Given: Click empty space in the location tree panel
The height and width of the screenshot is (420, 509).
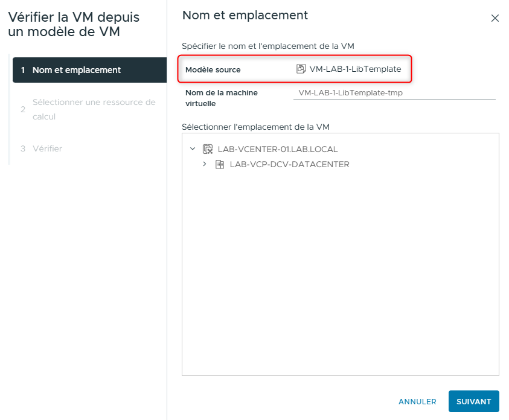Looking at the screenshot, I should [x=340, y=272].
